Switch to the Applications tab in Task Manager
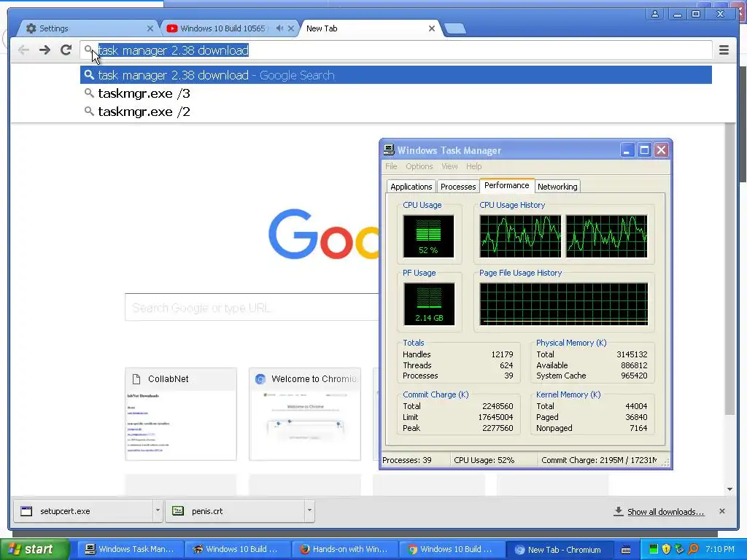Viewport: 747px width, 560px height. click(411, 187)
